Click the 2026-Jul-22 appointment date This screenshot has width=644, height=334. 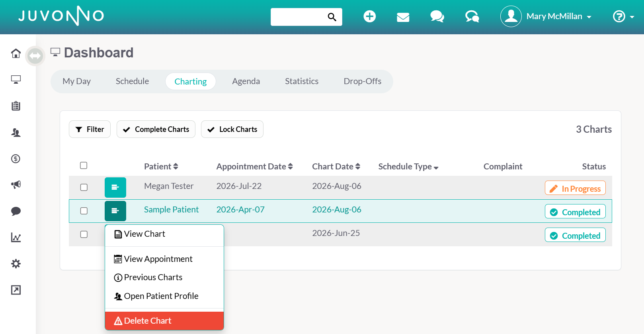pos(239,186)
